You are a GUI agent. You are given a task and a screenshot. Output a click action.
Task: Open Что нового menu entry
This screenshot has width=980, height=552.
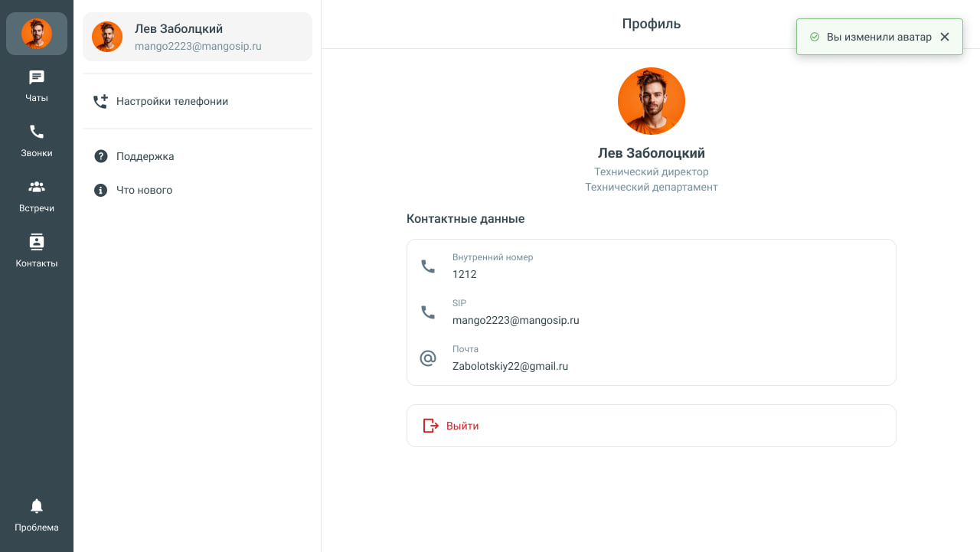tap(144, 190)
